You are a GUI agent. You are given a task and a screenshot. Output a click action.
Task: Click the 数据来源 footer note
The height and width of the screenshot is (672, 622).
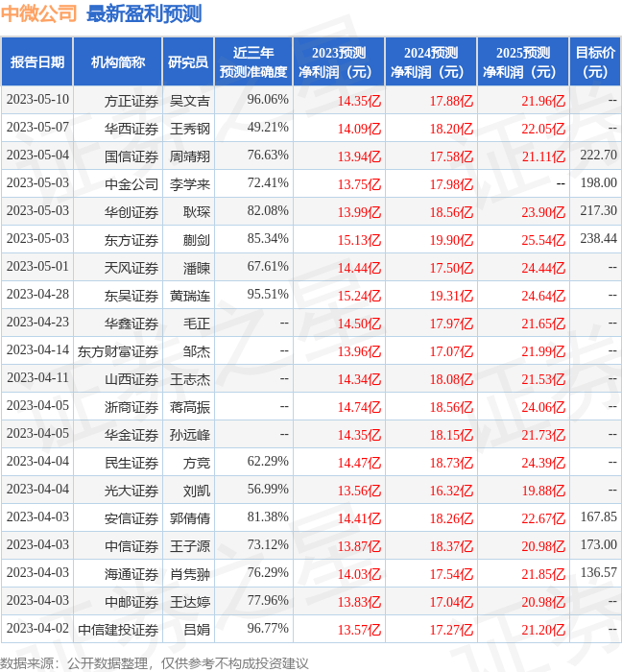coord(155,664)
